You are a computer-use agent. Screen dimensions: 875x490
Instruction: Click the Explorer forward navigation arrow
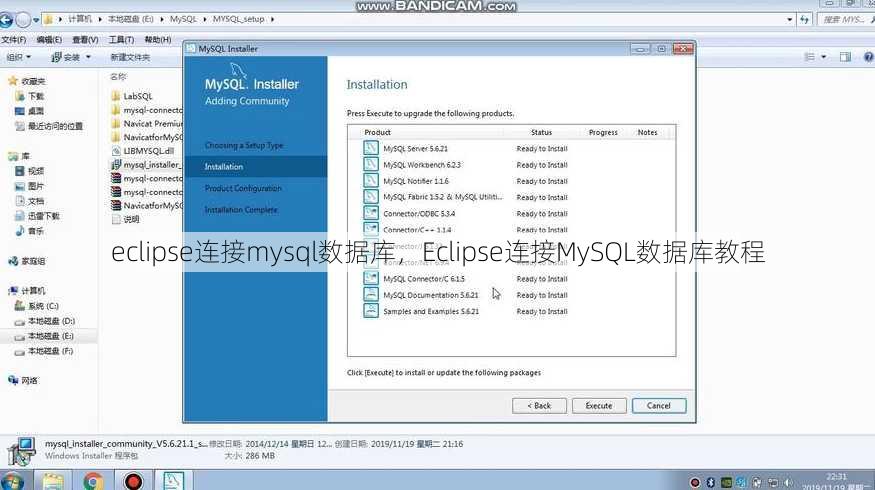[x=22, y=20]
